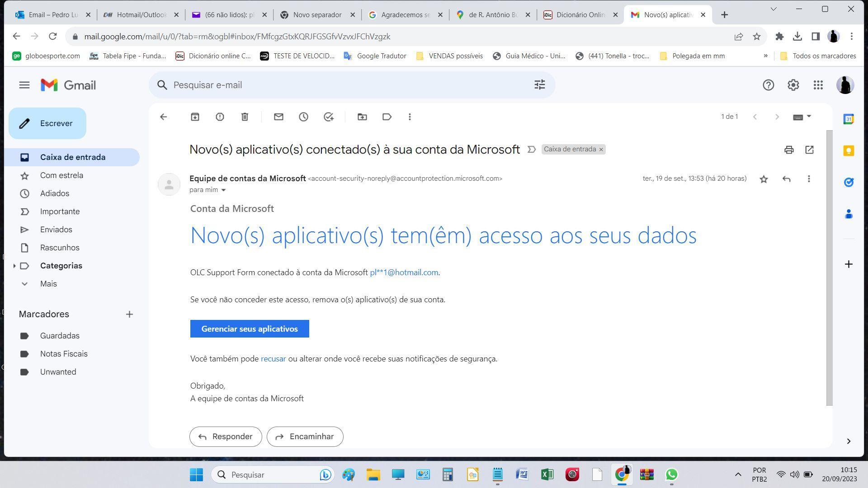Toggle importance marker beside subject

coord(532,150)
